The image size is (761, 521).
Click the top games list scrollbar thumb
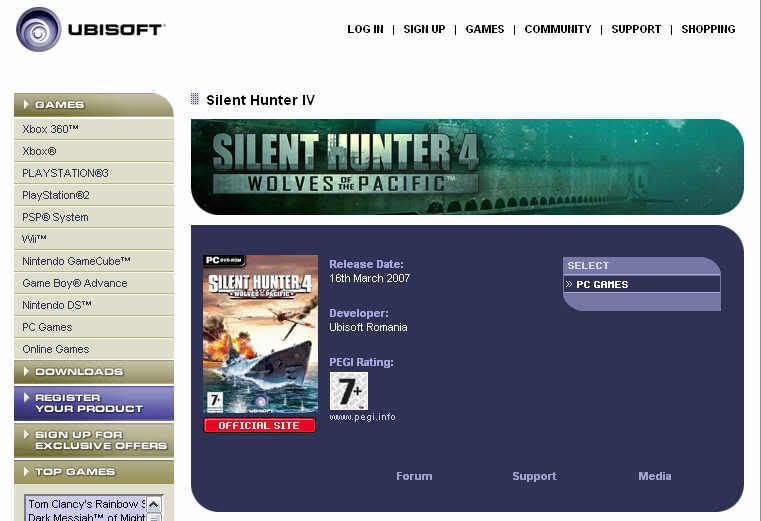[x=154, y=517]
